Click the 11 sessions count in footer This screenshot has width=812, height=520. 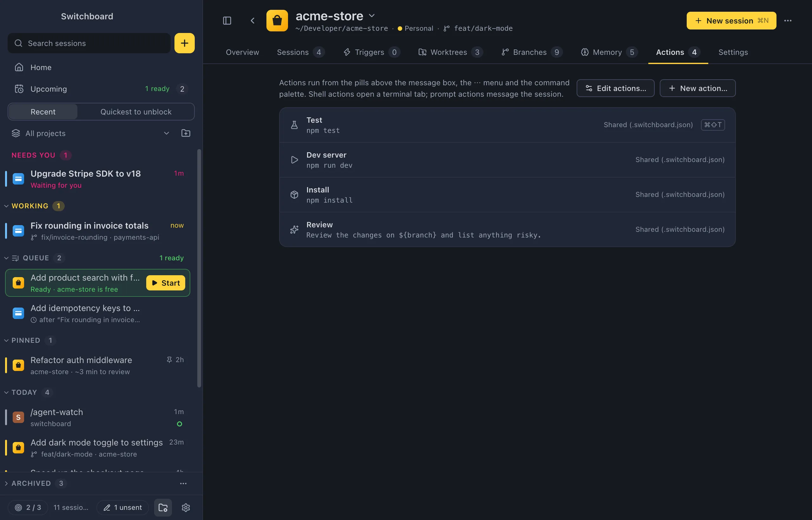tap(71, 508)
